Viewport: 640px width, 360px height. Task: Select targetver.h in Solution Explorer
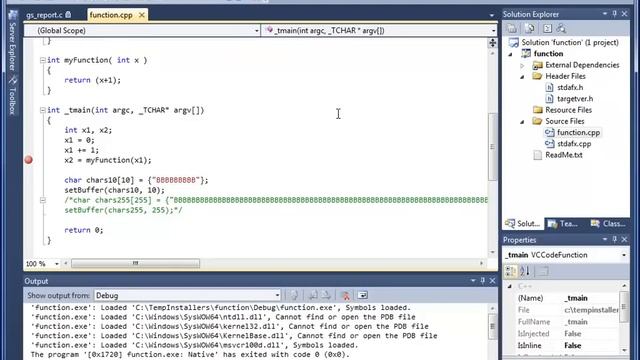575,99
